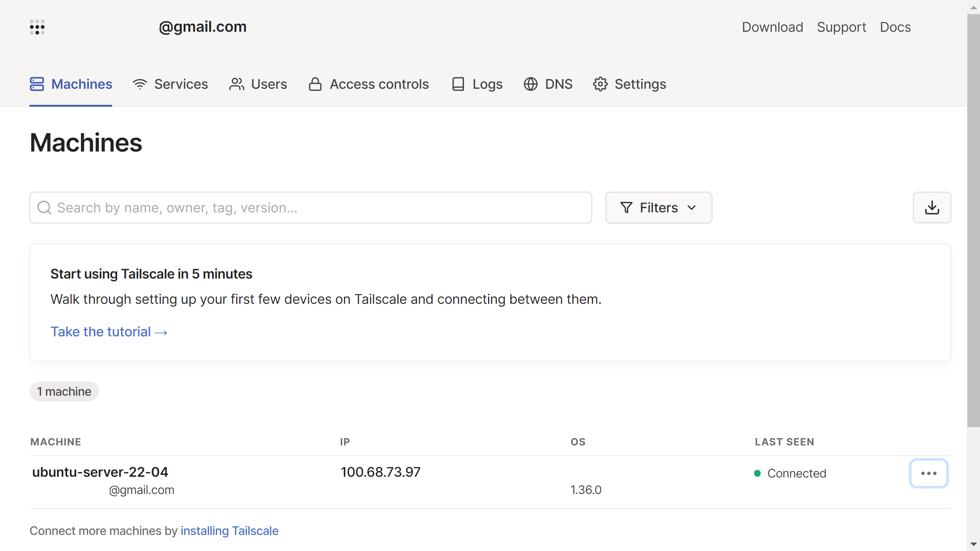Follow the installing Tailscale link

tap(229, 531)
